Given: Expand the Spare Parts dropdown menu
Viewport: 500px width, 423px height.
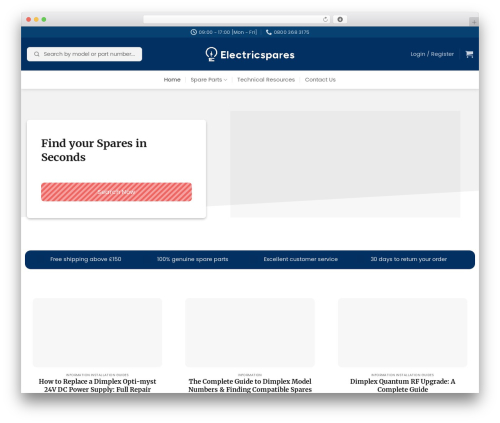Looking at the screenshot, I should [209, 80].
